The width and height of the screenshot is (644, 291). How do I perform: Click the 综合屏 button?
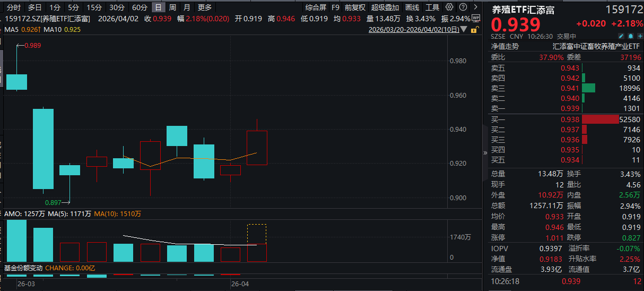point(316,7)
